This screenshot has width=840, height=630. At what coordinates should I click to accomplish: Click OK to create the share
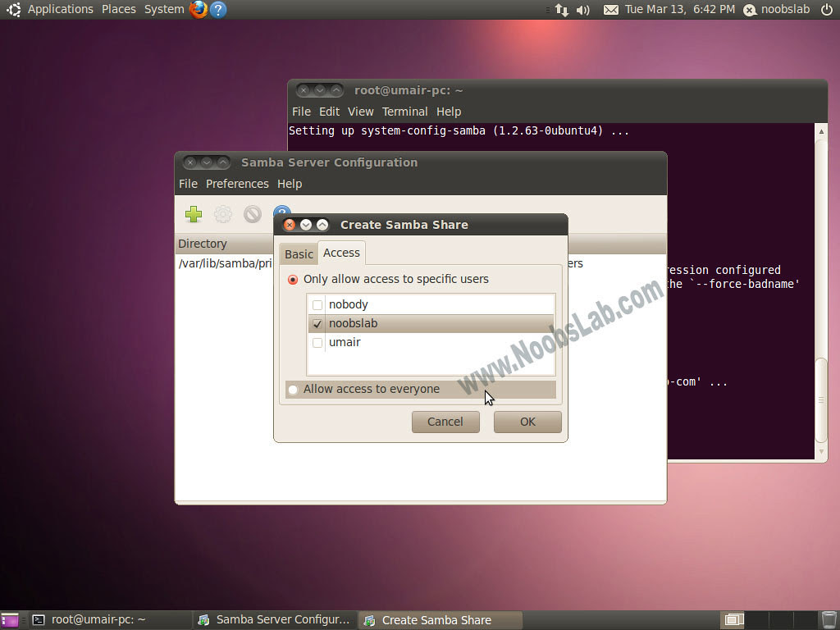pos(527,422)
